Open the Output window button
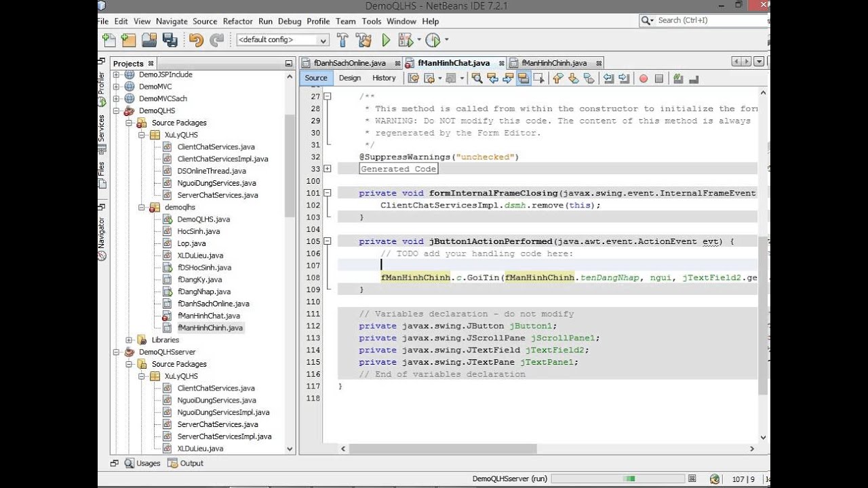The image size is (868, 488). coord(186,464)
